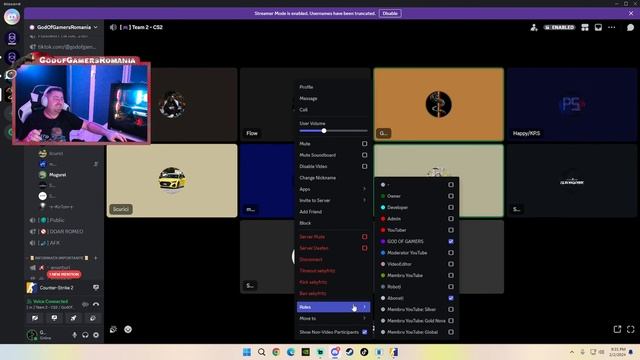Uncheck the Abonati role checkbox
The height and width of the screenshot is (360, 640).
click(x=451, y=298)
